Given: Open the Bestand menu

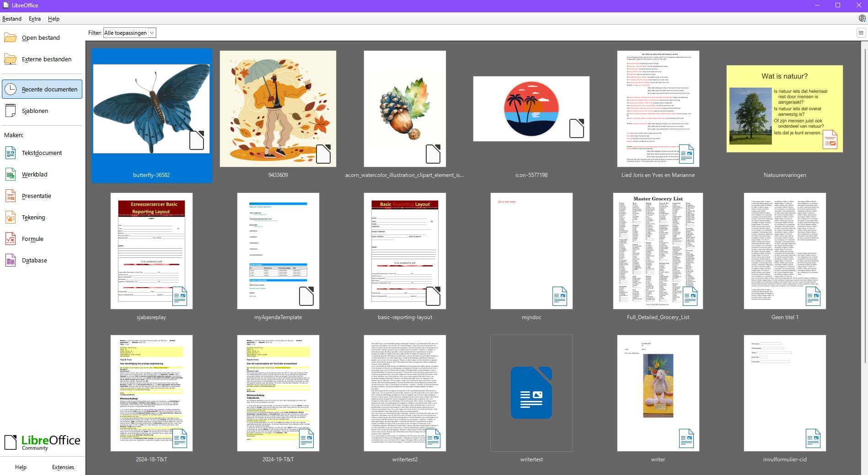Looking at the screenshot, I should (12, 19).
